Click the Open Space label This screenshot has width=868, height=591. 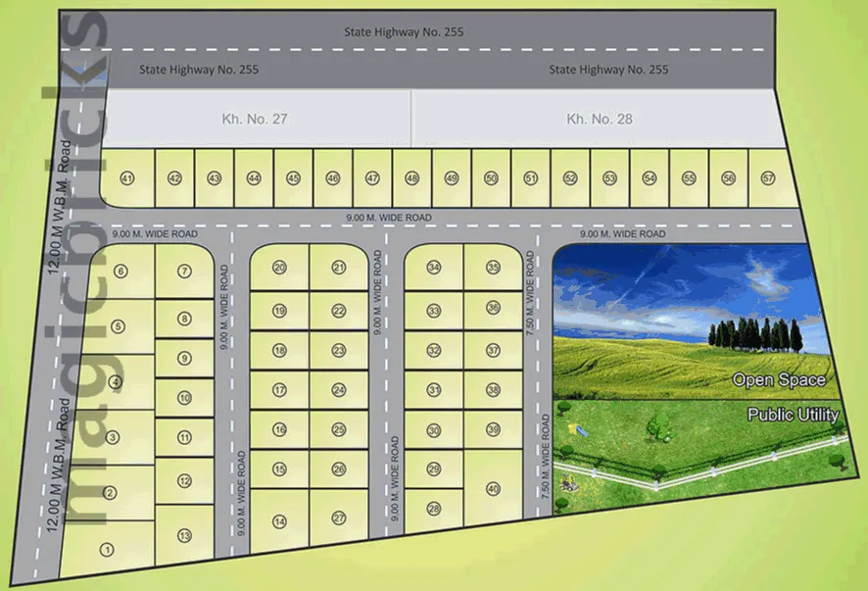pyautogui.click(x=779, y=380)
